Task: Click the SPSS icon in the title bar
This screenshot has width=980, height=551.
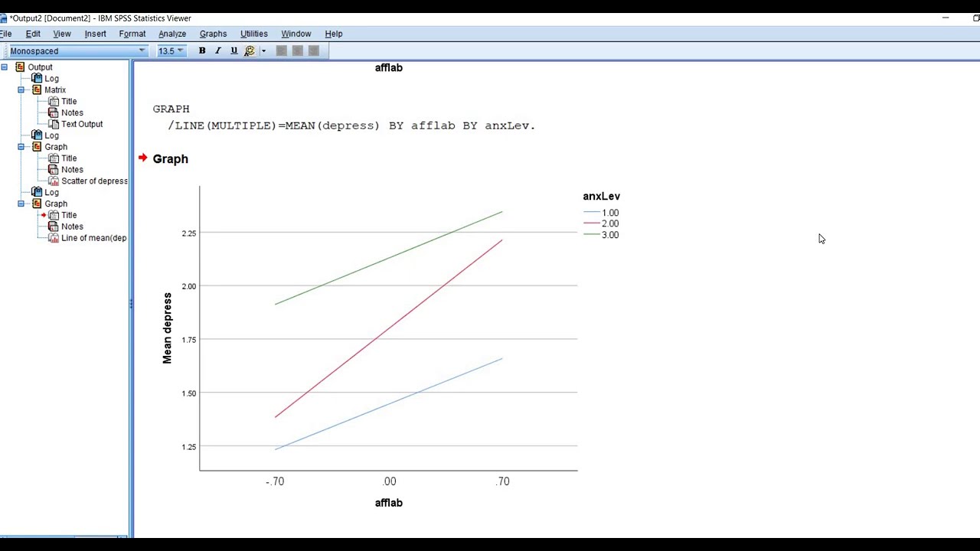Action: tap(3, 18)
